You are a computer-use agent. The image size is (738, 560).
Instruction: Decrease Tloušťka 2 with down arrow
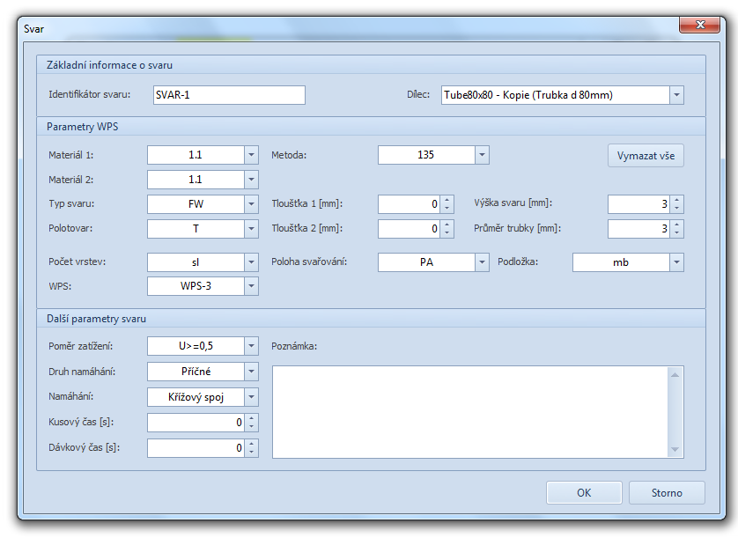pyautogui.click(x=447, y=232)
